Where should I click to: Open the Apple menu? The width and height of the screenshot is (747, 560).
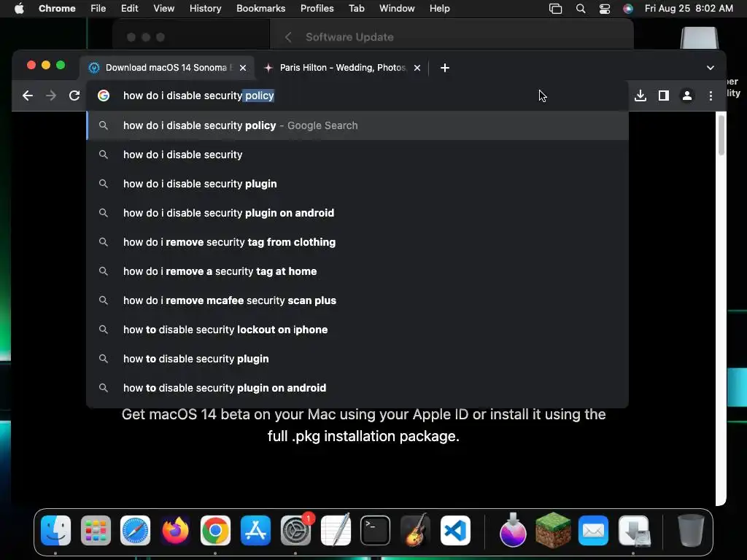tap(19, 9)
